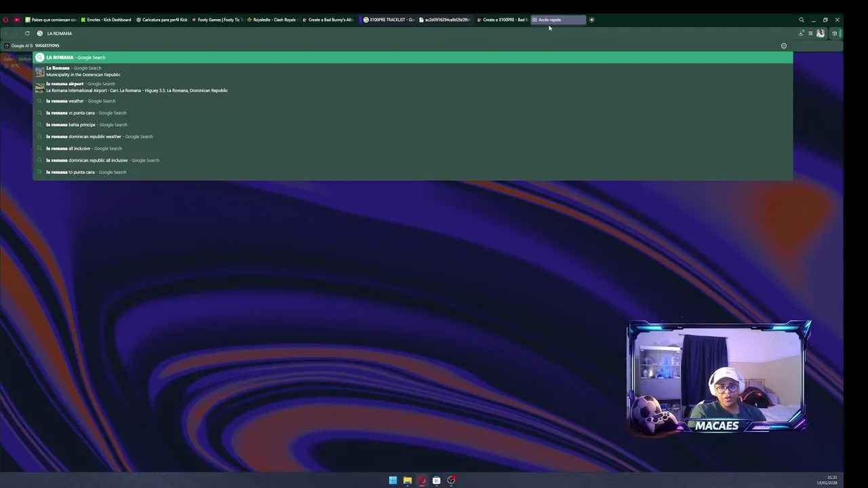Viewport: 868px width, 488px height.
Task: Open the easy setup sliders icon
Action: [x=810, y=33]
